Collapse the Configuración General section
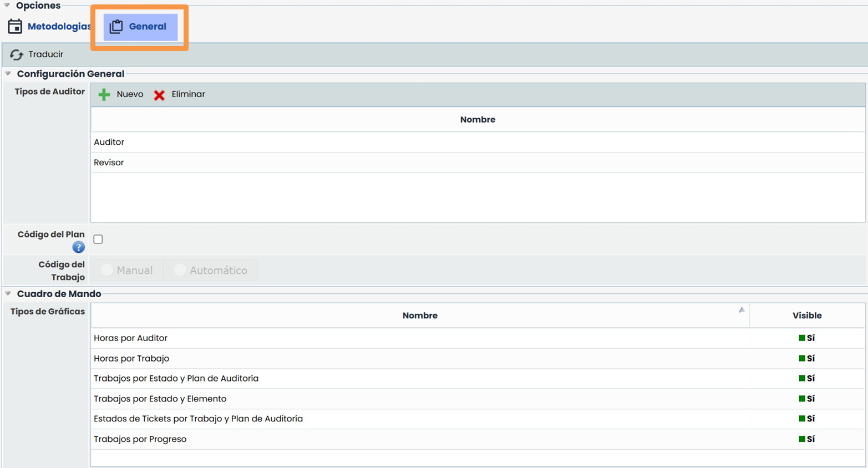 point(8,74)
